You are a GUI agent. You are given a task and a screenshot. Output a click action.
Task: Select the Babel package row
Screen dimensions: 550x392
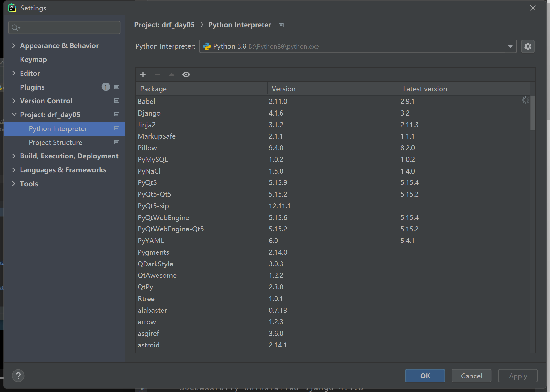333,101
